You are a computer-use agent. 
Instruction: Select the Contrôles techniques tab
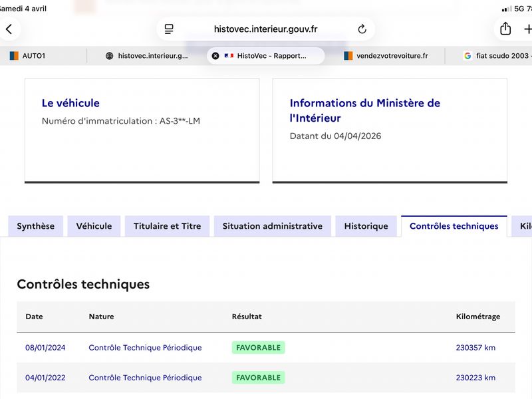454,226
